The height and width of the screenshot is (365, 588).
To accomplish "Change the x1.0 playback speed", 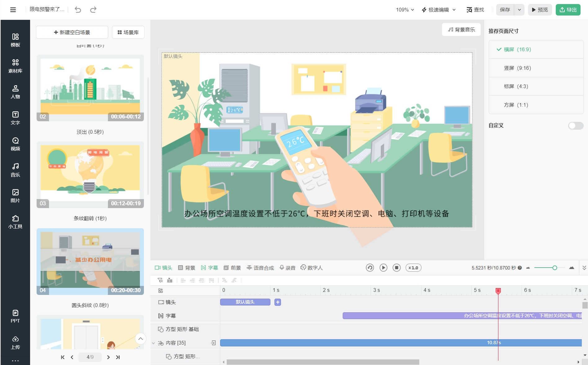I will pyautogui.click(x=413, y=268).
